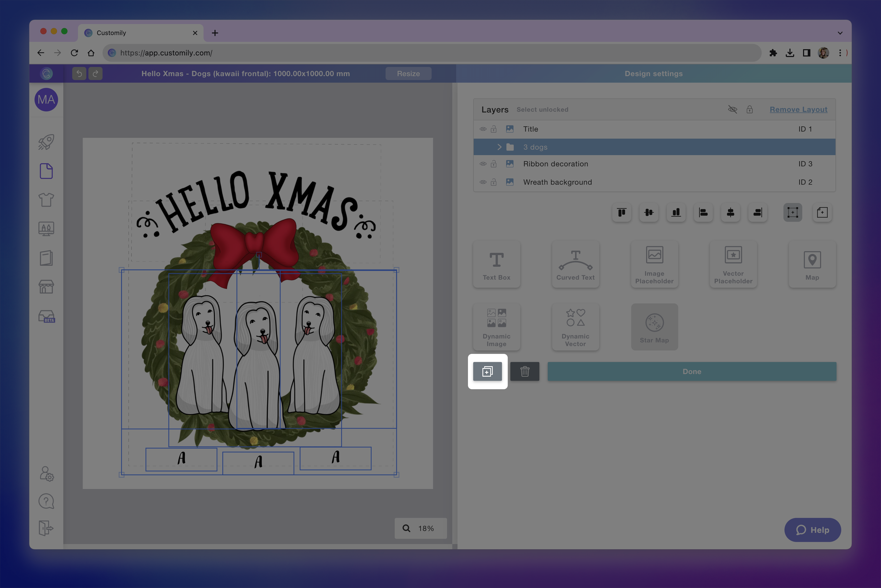Expand the 3 dogs folder group
Image resolution: width=881 pixels, height=588 pixels.
coord(499,147)
